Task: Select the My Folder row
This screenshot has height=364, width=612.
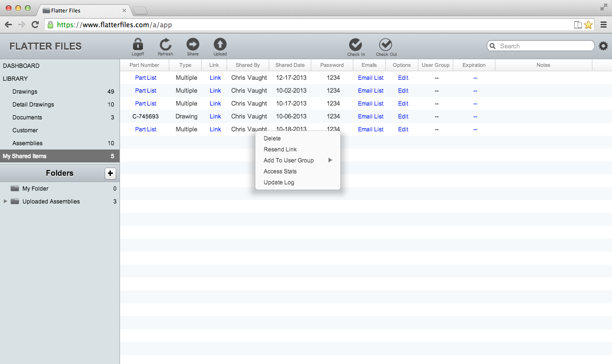Action: tap(60, 189)
